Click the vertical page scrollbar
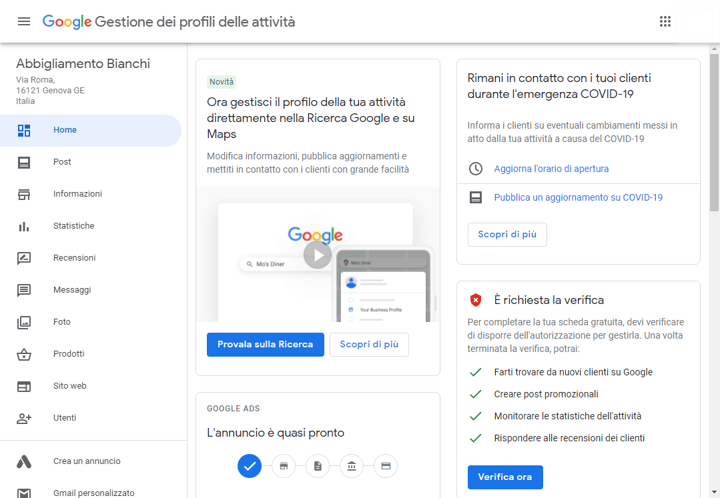The image size is (720, 498). [x=714, y=133]
